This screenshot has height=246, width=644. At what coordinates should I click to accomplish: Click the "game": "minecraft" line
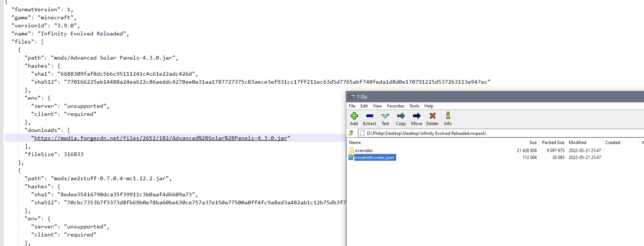click(x=44, y=18)
